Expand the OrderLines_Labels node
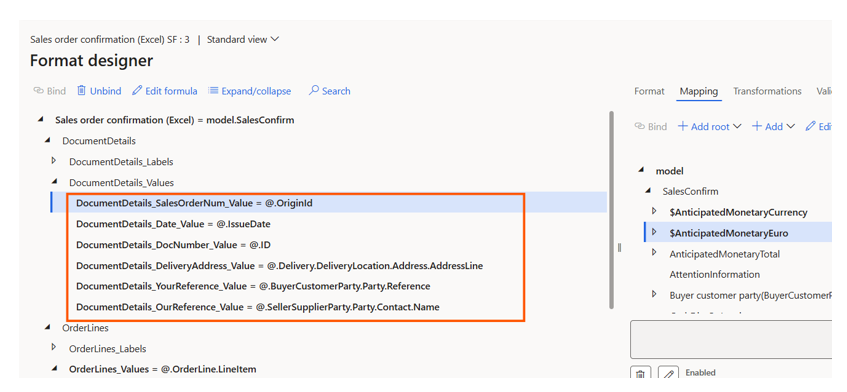 pos(53,348)
